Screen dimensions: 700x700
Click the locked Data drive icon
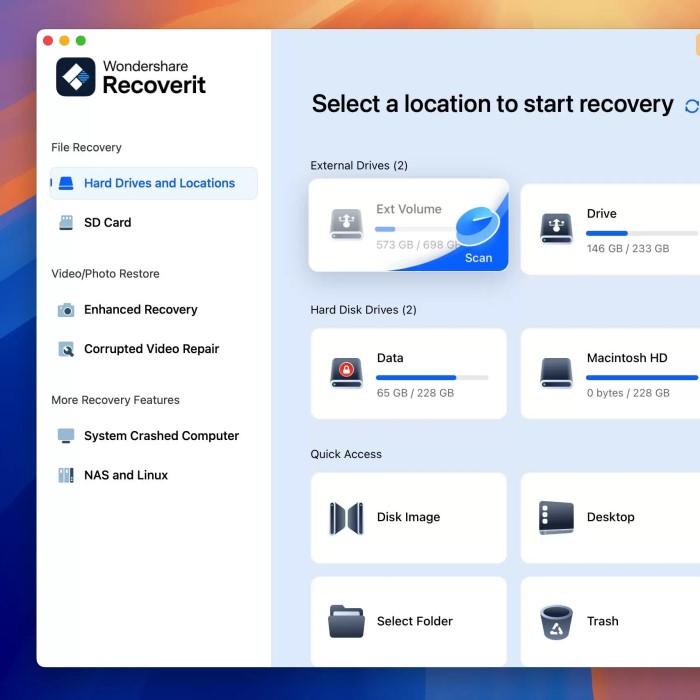click(346, 373)
